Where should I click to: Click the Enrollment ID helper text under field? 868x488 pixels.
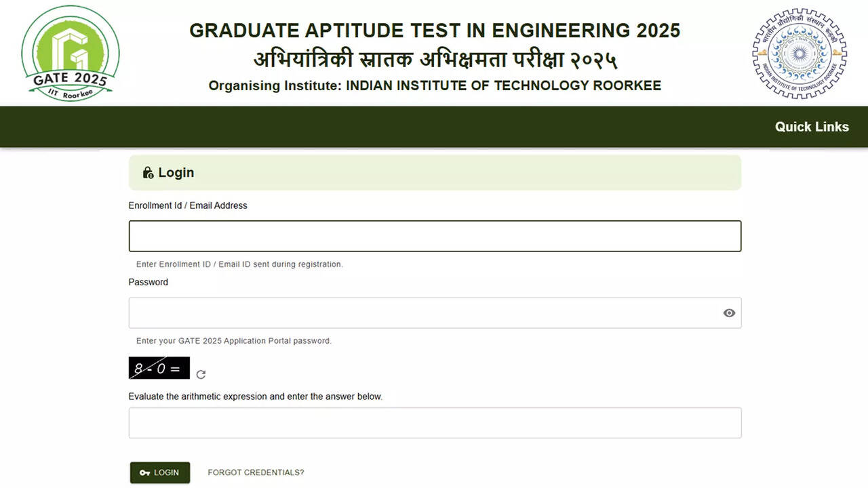click(x=239, y=264)
